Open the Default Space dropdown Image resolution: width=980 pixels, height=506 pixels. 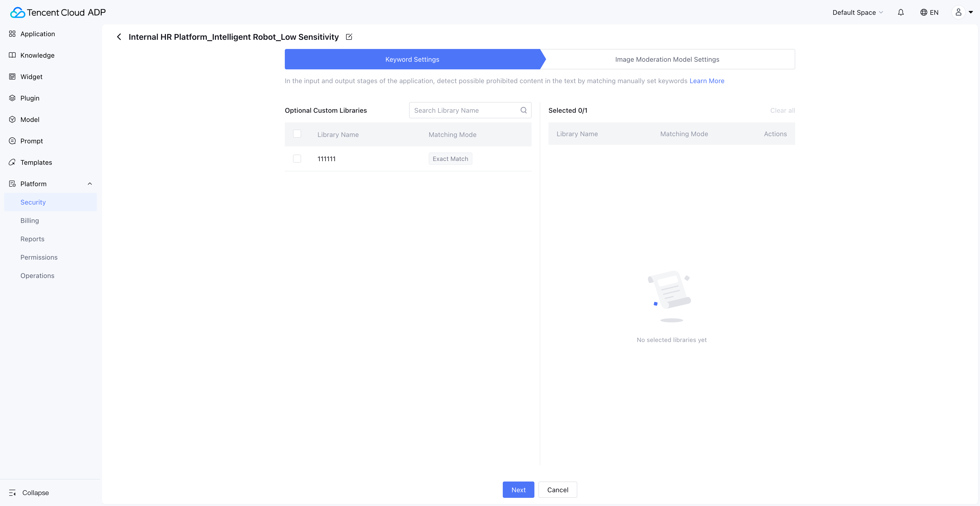[x=857, y=12]
